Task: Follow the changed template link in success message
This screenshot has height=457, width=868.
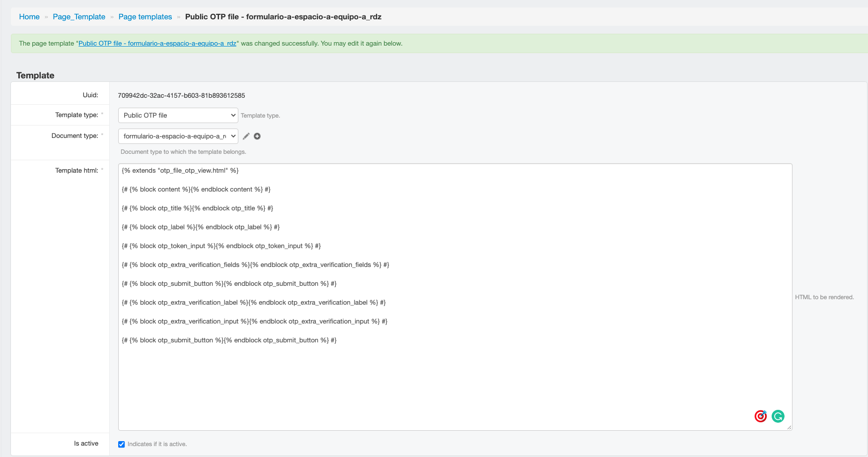Action: pos(157,44)
